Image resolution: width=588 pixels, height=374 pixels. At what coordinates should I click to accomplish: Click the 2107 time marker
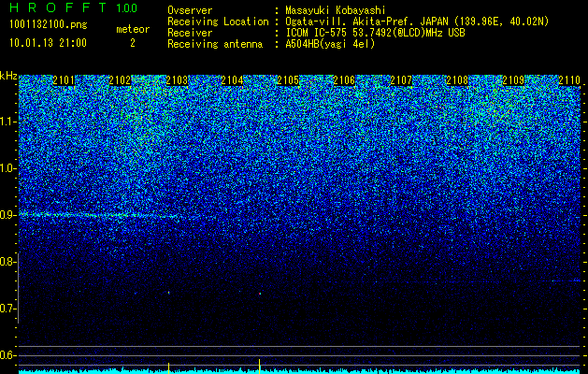pyautogui.click(x=401, y=79)
